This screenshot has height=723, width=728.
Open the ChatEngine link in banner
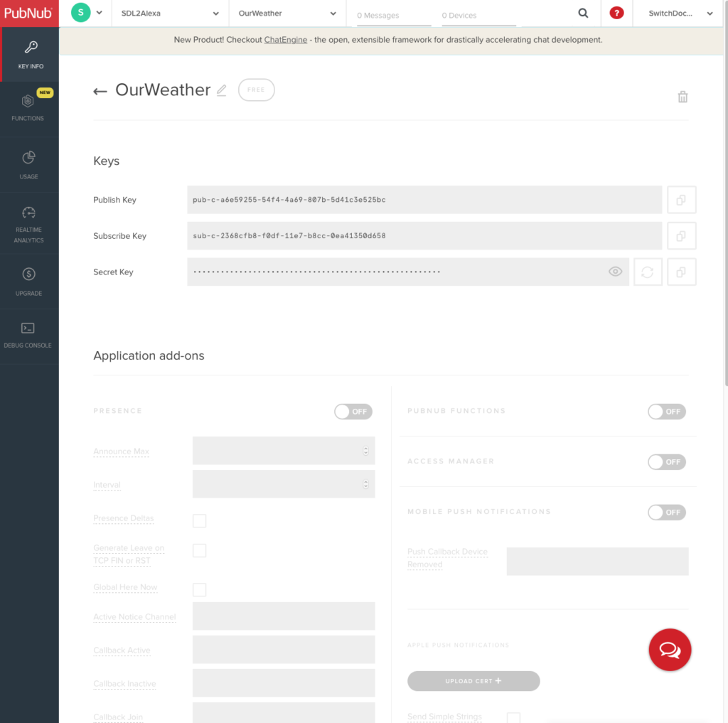click(286, 40)
